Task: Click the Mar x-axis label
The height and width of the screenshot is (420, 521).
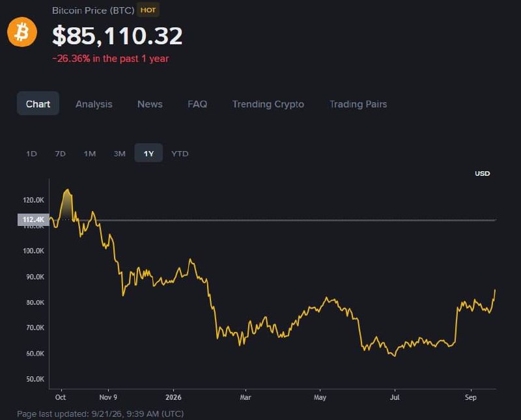Action: (246, 397)
